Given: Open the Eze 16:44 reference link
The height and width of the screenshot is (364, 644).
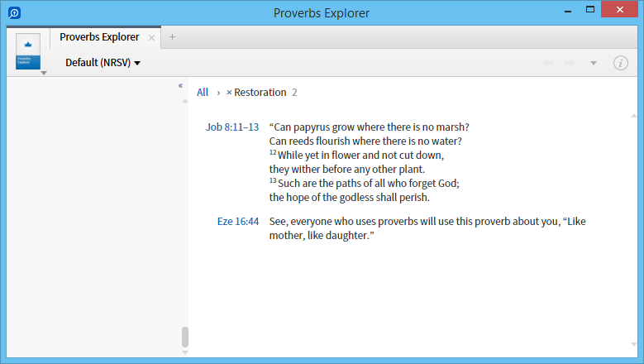Looking at the screenshot, I should coord(238,222).
